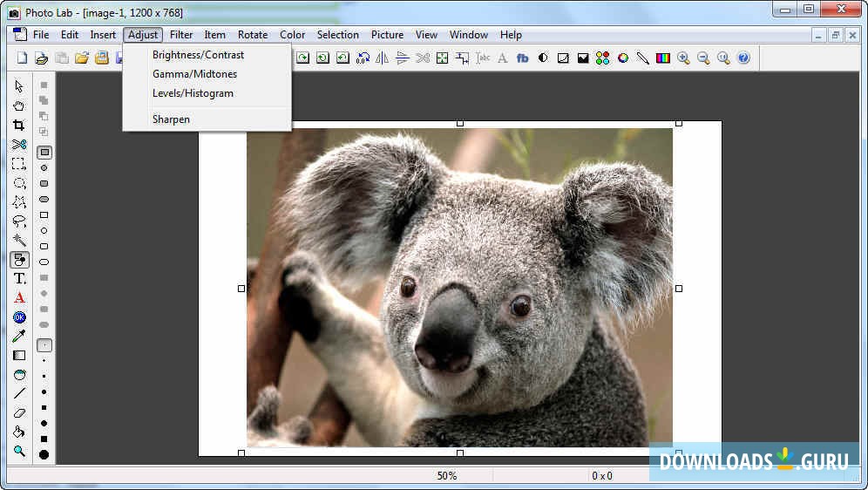868x490 pixels.
Task: Click the Zoom In toolbar icon
Action: (683, 58)
